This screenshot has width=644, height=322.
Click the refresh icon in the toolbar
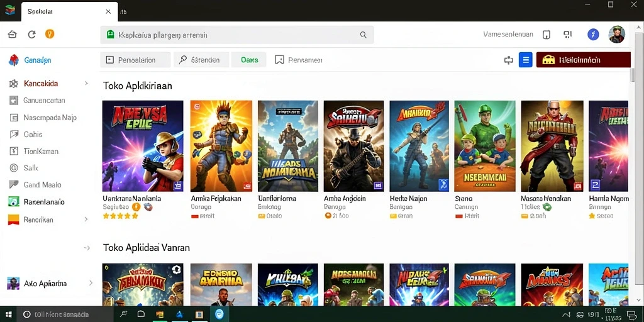(31, 35)
